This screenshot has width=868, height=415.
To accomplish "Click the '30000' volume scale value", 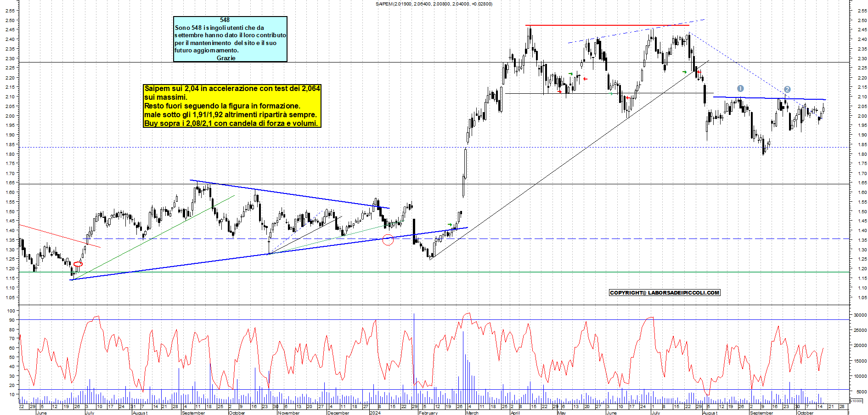I will point(860,315).
